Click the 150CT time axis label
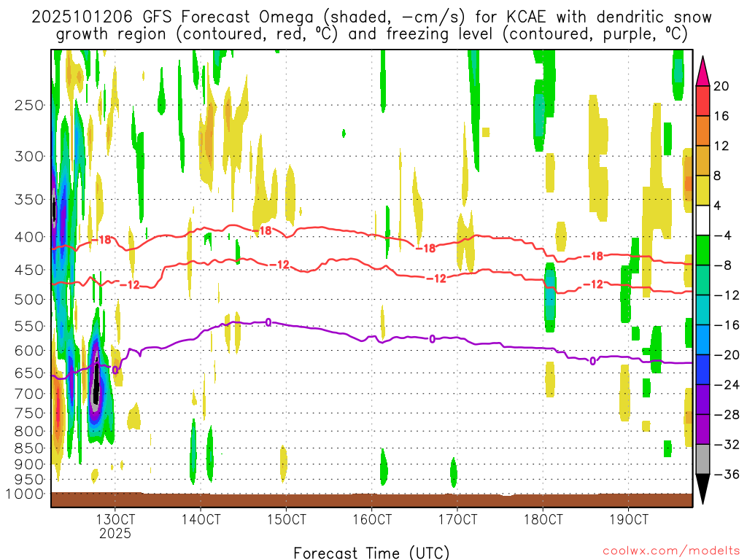The image size is (747, 560). (x=286, y=519)
